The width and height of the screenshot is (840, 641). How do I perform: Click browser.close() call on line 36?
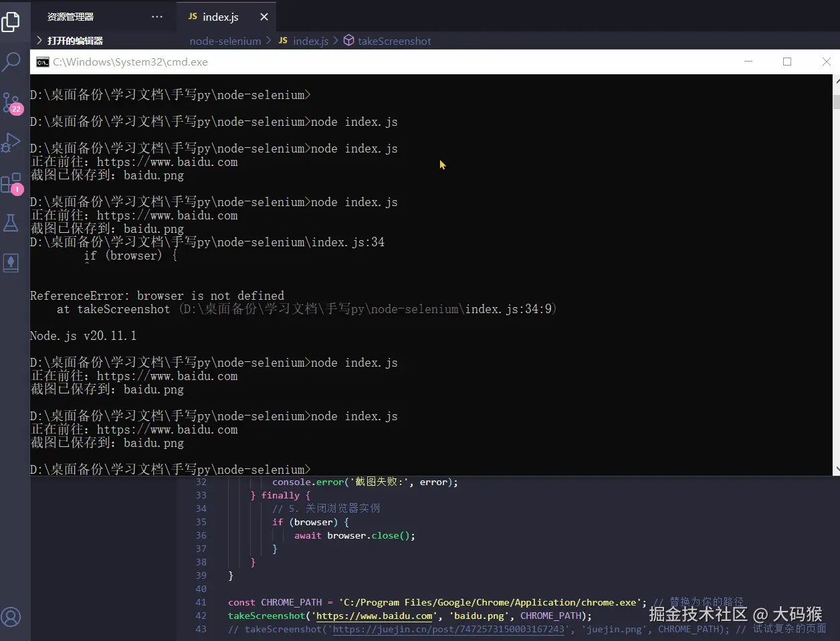(371, 535)
